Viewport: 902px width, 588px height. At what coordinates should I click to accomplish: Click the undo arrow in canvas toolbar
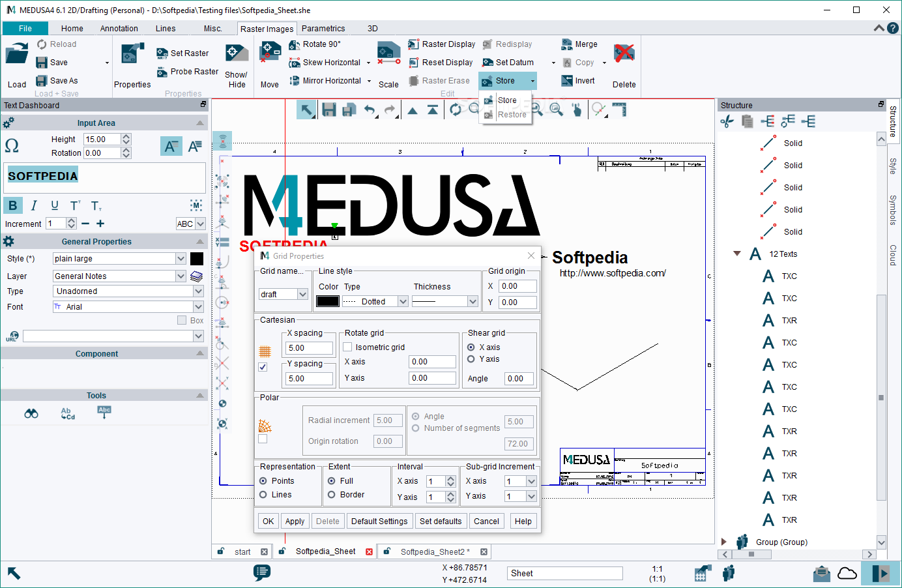(x=370, y=110)
